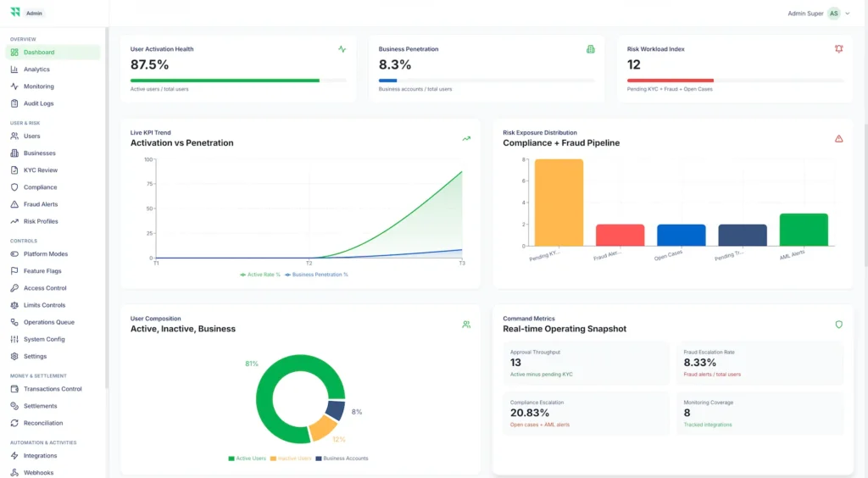Click the AS user avatar

pos(834,14)
